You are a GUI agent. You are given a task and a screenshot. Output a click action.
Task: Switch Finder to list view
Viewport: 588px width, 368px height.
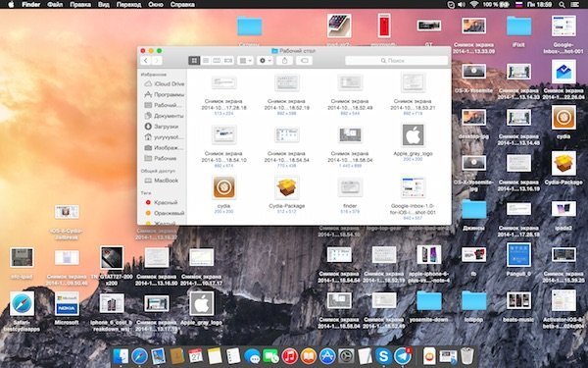pyautogui.click(x=206, y=61)
